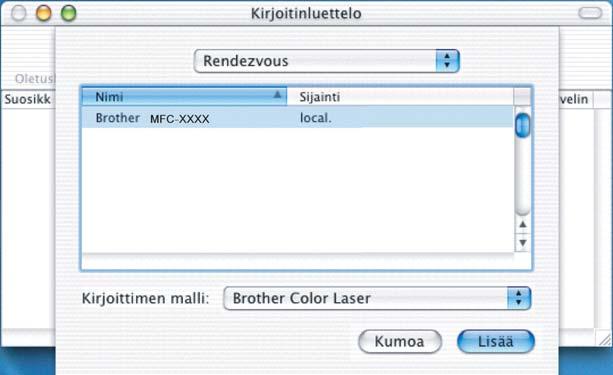
Task: Click the Kirjoittimen malli label
Action: pyautogui.click(x=145, y=298)
